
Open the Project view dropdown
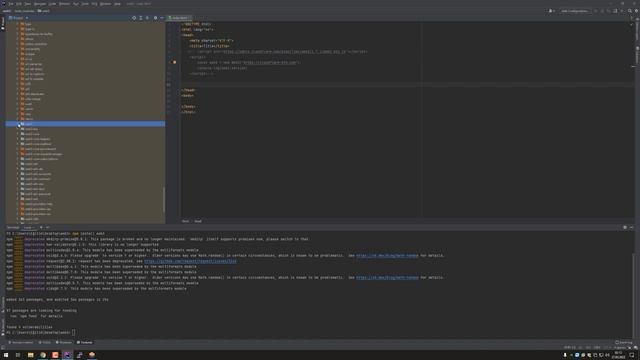click(18, 18)
